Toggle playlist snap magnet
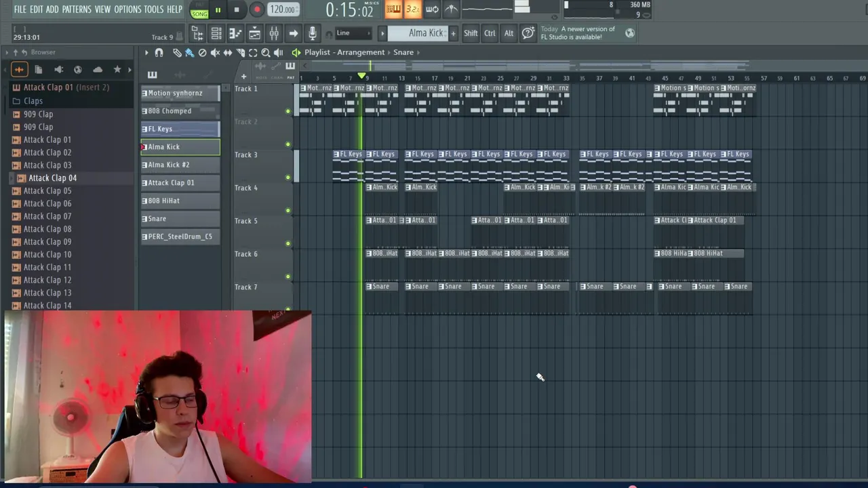Viewport: 868px width, 488px height. click(x=159, y=53)
